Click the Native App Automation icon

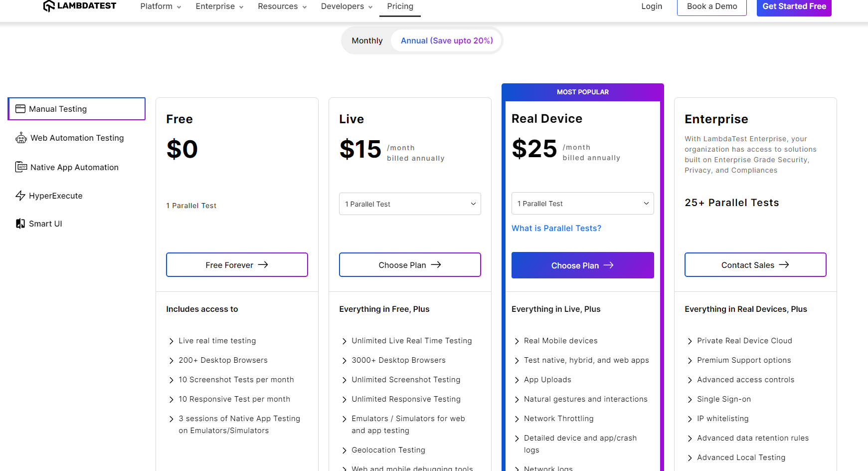(x=21, y=167)
